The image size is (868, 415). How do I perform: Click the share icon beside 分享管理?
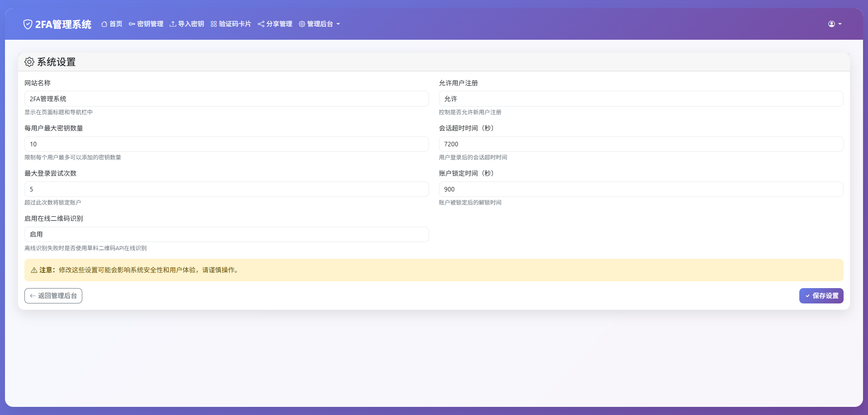click(x=261, y=24)
